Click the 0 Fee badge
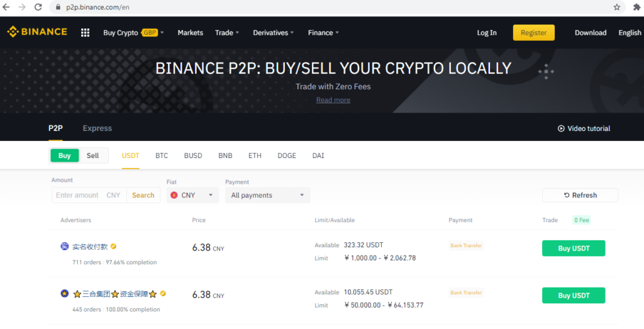The height and width of the screenshot is (329, 644). pos(582,220)
